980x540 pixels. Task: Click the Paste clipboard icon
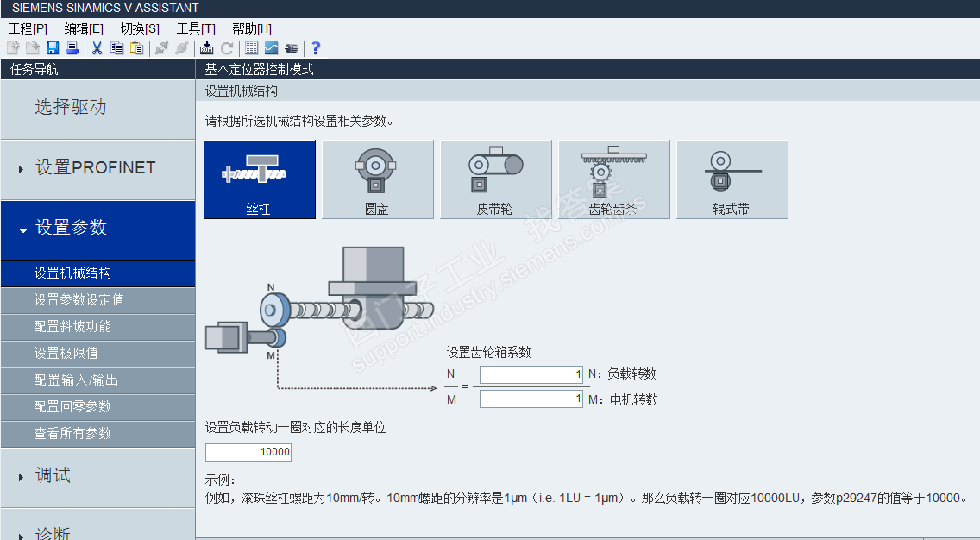(137, 48)
